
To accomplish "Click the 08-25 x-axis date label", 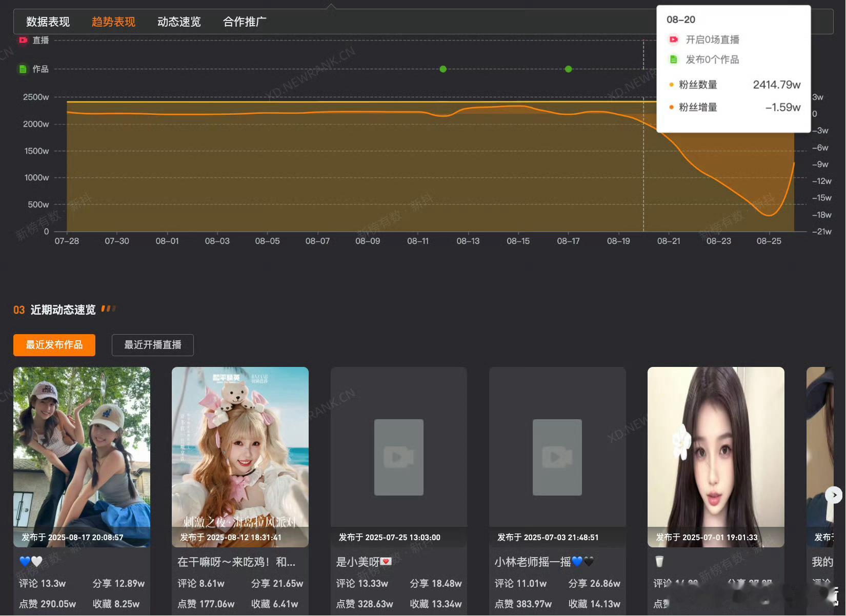I will pos(769,241).
